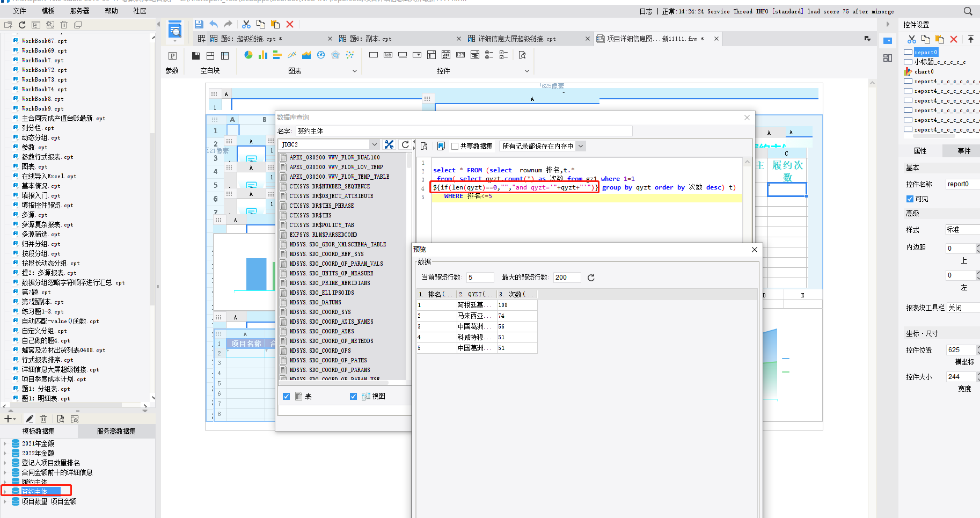Add the number 123 widget

tap(460, 55)
